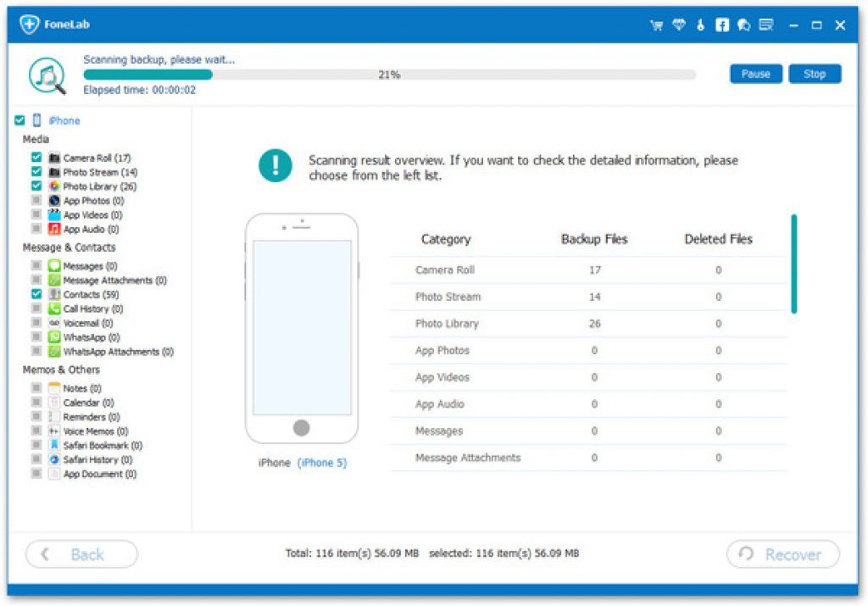Click the Recover button
Viewport: 868px width, 606px height.
click(782, 554)
